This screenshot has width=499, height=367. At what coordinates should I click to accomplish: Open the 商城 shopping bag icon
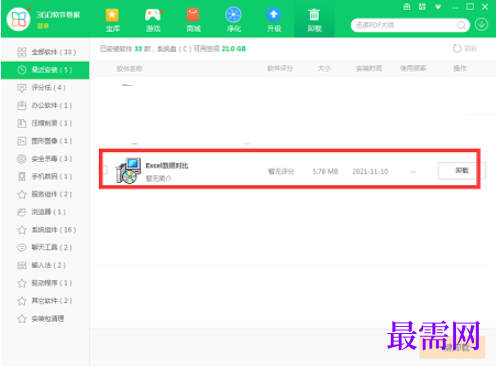(x=193, y=20)
